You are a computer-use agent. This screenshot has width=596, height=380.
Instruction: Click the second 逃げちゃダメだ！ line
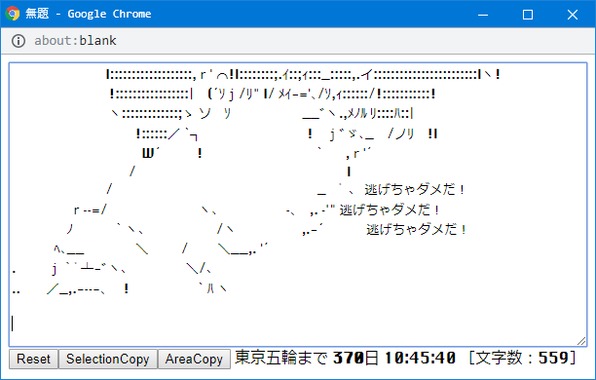click(390, 210)
